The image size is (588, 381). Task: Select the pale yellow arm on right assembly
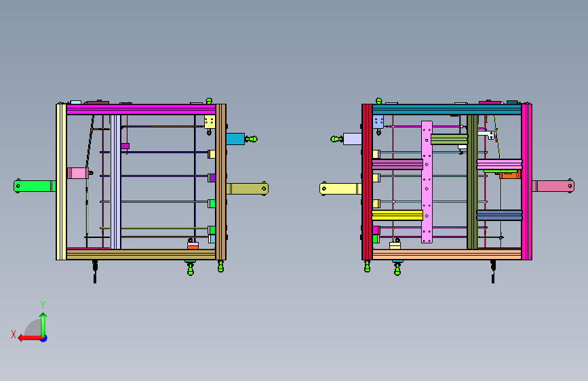pos(340,188)
